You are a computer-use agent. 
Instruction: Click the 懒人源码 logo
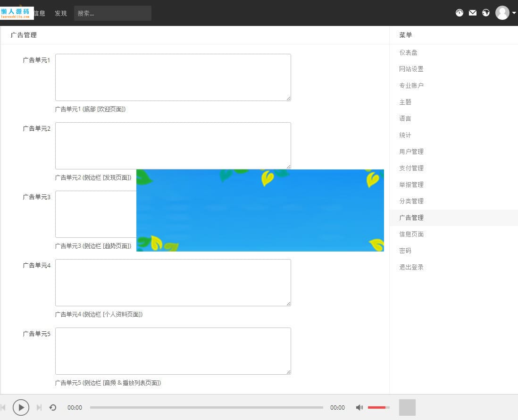pyautogui.click(x=17, y=12)
